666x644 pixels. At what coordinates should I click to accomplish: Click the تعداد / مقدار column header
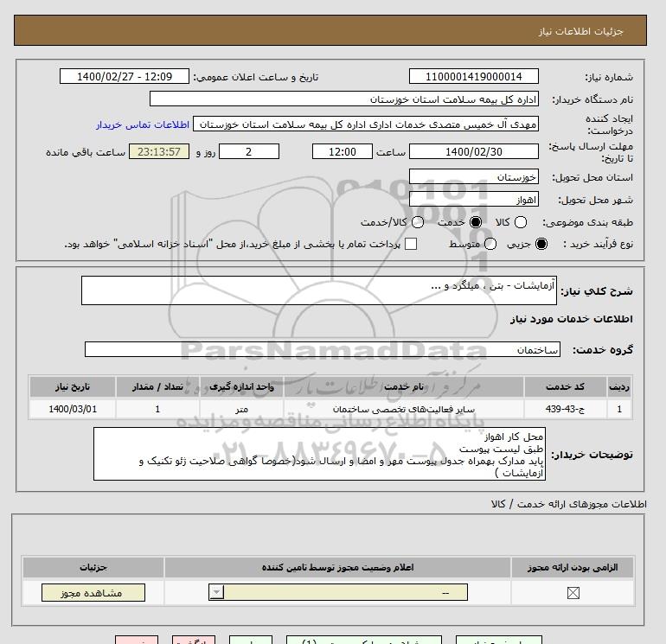pos(157,386)
